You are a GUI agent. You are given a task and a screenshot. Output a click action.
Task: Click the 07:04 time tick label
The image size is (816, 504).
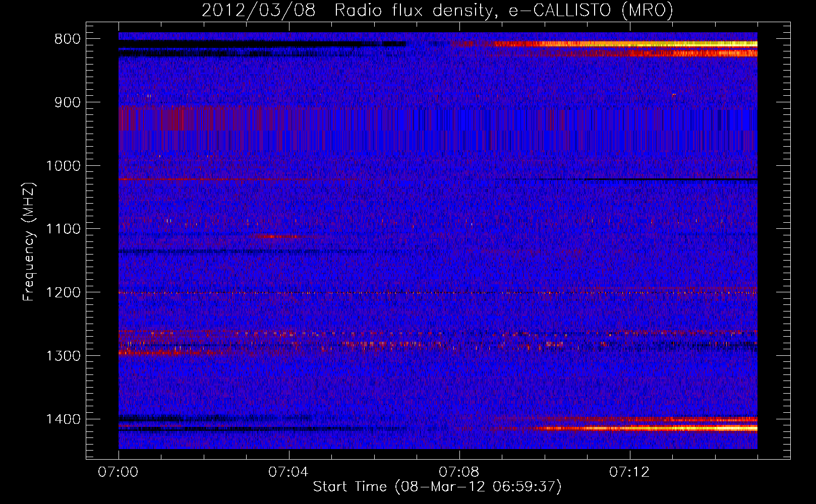[x=288, y=472]
